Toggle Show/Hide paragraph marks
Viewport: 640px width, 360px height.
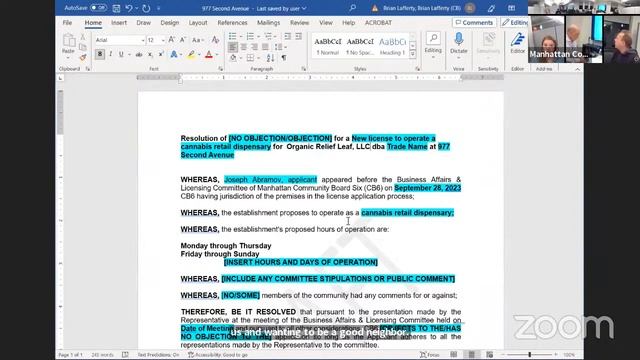[284, 58]
